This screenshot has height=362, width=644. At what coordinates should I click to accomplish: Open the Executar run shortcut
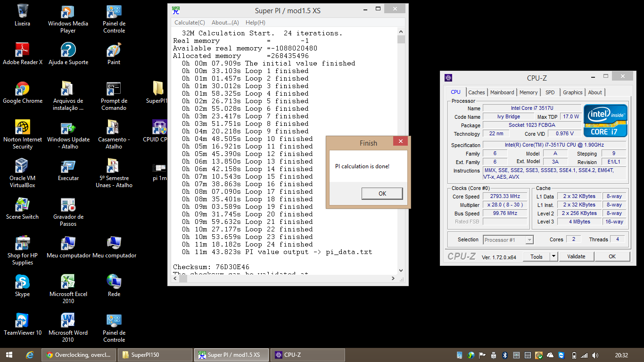(x=68, y=170)
